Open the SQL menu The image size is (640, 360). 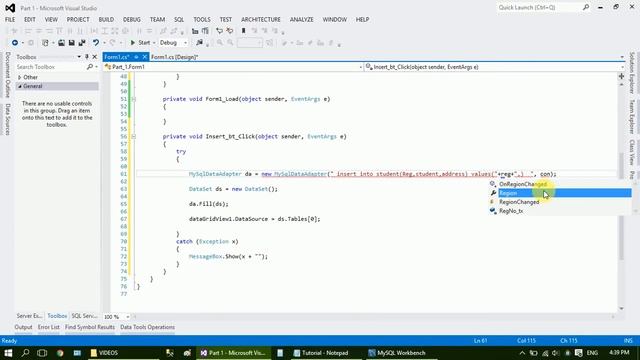tap(179, 19)
